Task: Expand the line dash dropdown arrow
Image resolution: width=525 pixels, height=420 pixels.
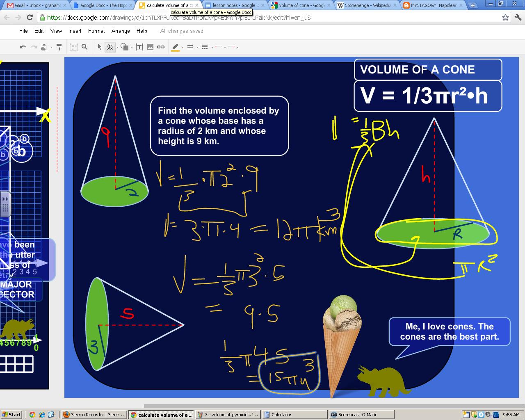Action: [212, 48]
